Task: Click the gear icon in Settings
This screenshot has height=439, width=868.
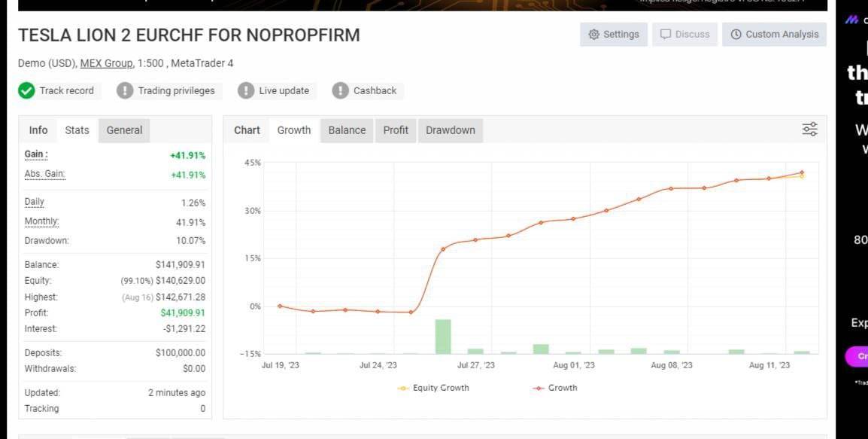Action: click(593, 35)
